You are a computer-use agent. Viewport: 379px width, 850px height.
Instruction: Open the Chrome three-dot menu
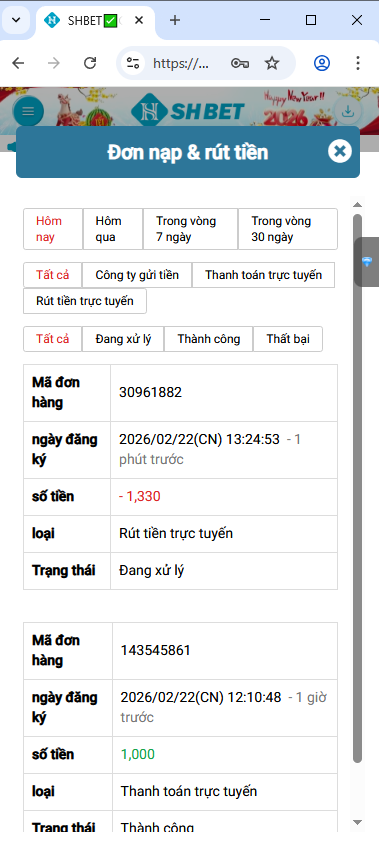pos(357,63)
